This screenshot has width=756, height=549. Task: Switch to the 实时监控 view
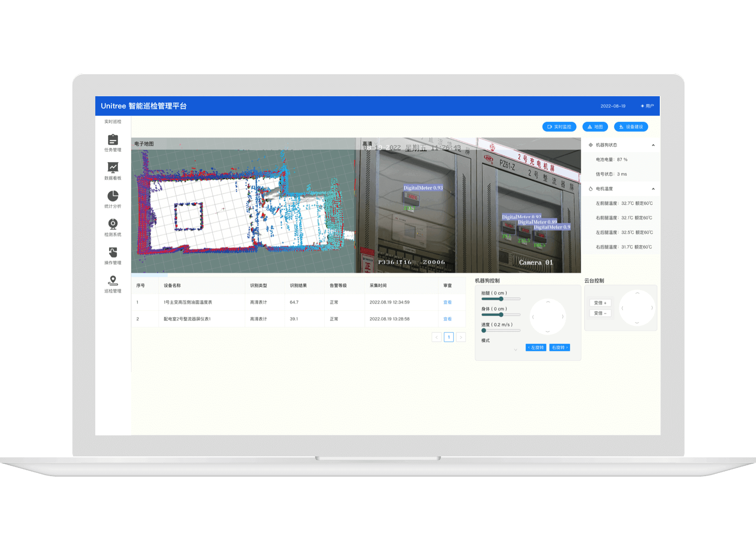pos(559,127)
